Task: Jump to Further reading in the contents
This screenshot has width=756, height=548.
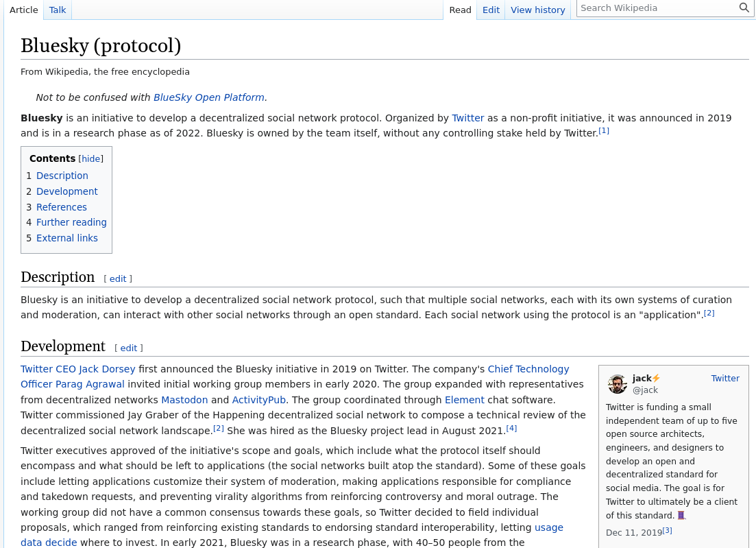Action: (71, 222)
